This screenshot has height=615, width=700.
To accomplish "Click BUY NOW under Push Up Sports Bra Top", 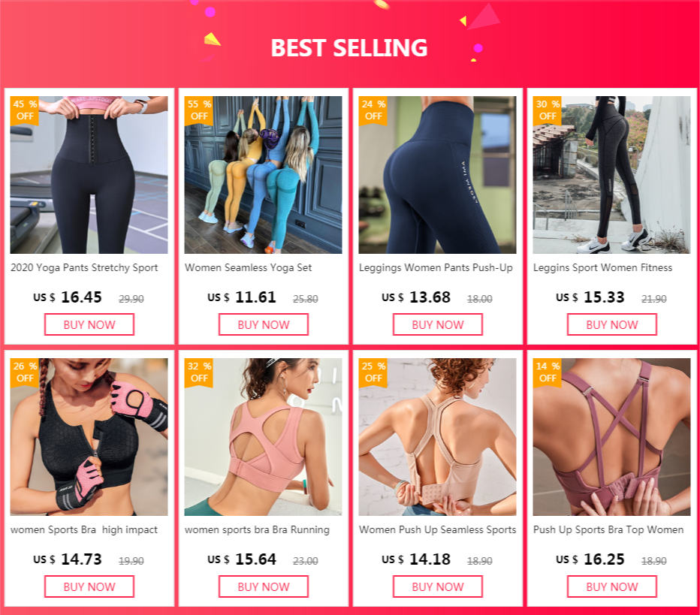I will [612, 586].
